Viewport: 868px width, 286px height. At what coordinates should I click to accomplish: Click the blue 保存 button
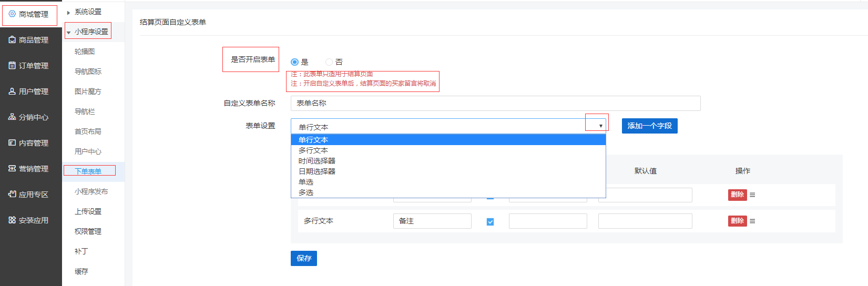303,258
